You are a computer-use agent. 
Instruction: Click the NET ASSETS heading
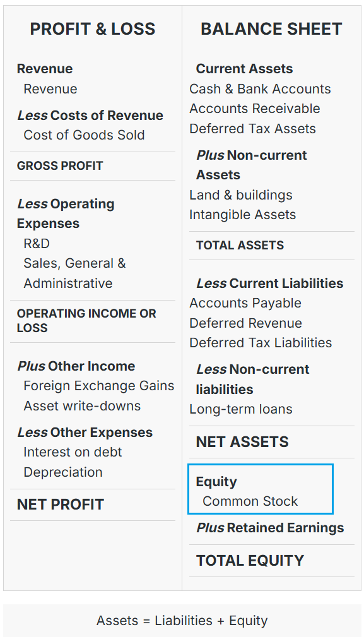[243, 442]
